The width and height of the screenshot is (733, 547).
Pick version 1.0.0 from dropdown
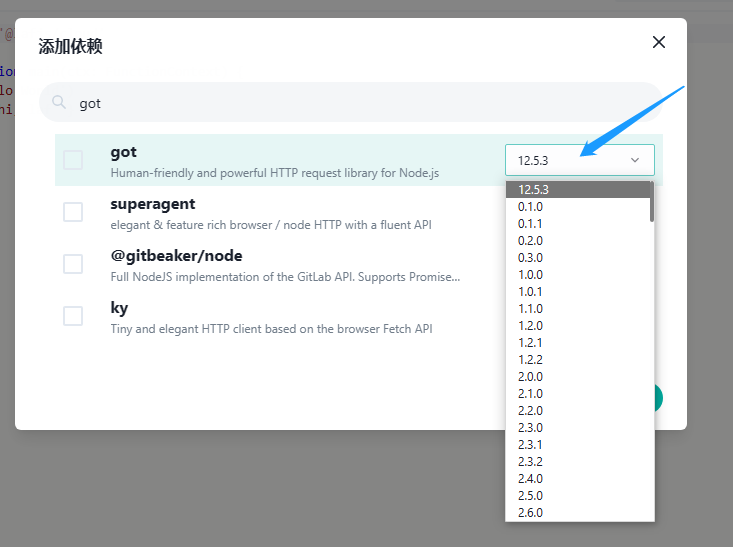click(530, 274)
